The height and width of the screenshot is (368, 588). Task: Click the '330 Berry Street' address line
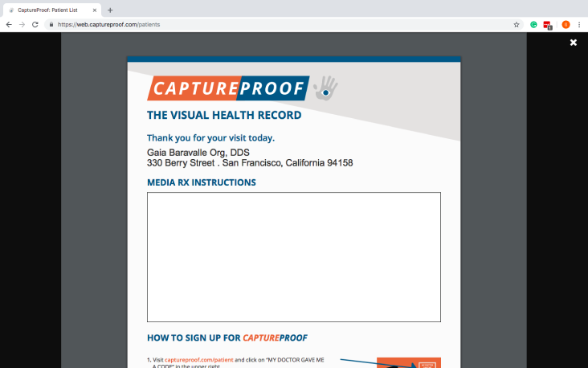(x=250, y=163)
